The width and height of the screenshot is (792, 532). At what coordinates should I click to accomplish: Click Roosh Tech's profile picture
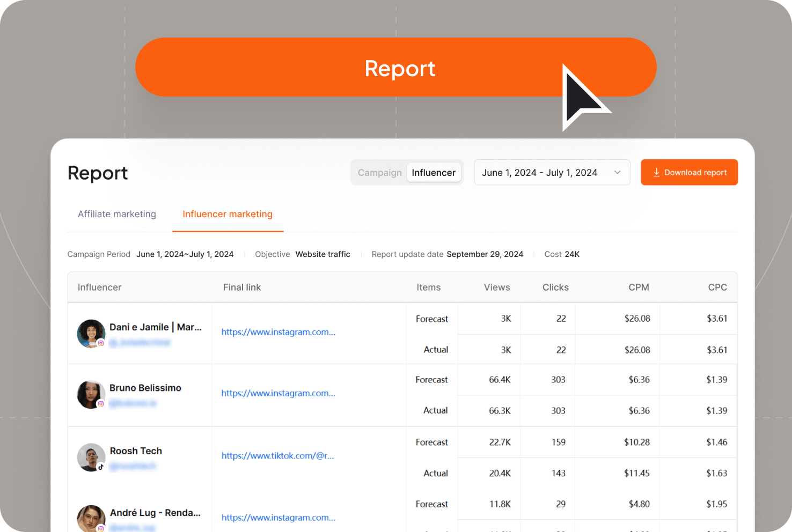(x=91, y=457)
